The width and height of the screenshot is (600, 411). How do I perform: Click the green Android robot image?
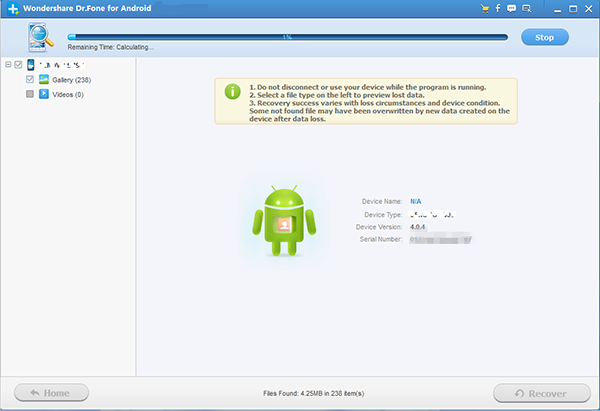[x=284, y=221]
